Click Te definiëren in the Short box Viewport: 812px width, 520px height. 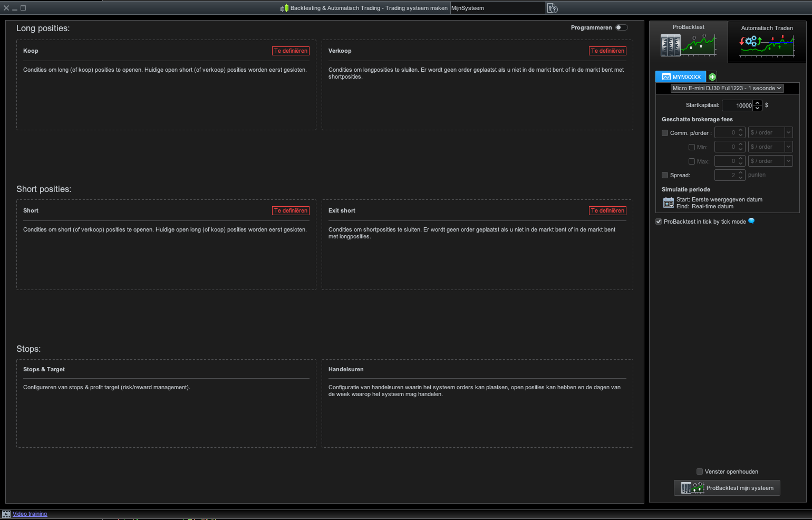click(291, 210)
